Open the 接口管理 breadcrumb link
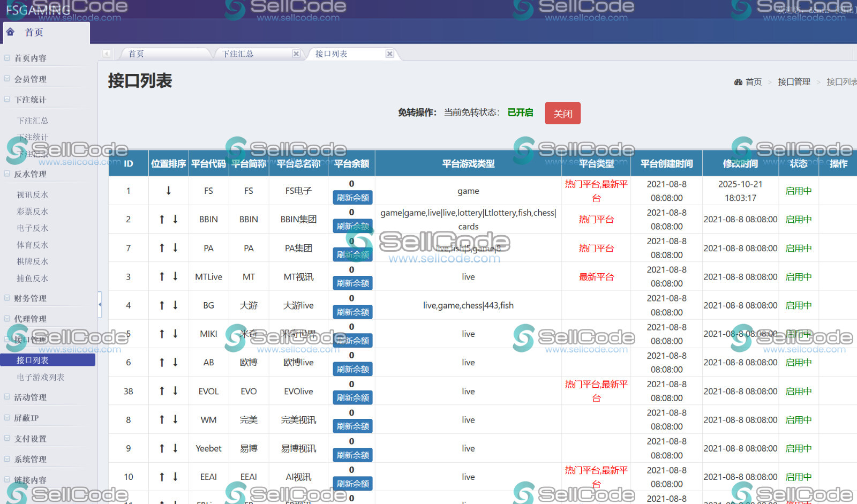 [x=794, y=81]
